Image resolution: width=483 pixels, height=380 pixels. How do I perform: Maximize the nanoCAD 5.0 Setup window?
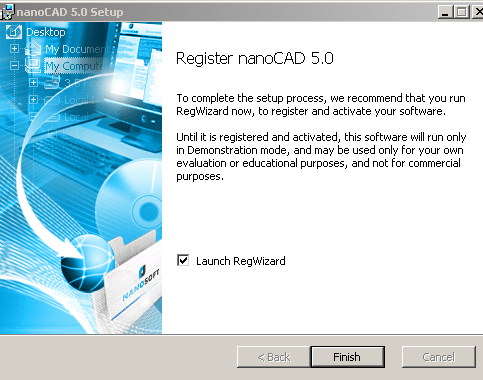(x=462, y=12)
